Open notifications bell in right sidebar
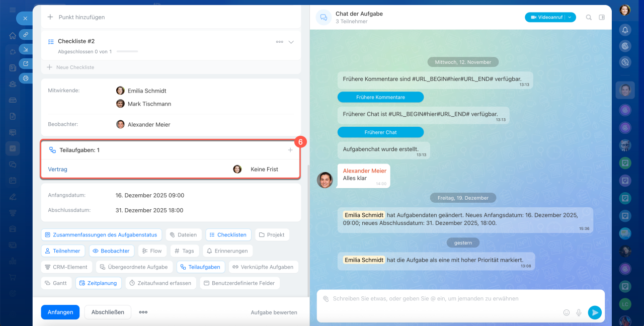Viewport: 644px width, 326px height. 625,30
